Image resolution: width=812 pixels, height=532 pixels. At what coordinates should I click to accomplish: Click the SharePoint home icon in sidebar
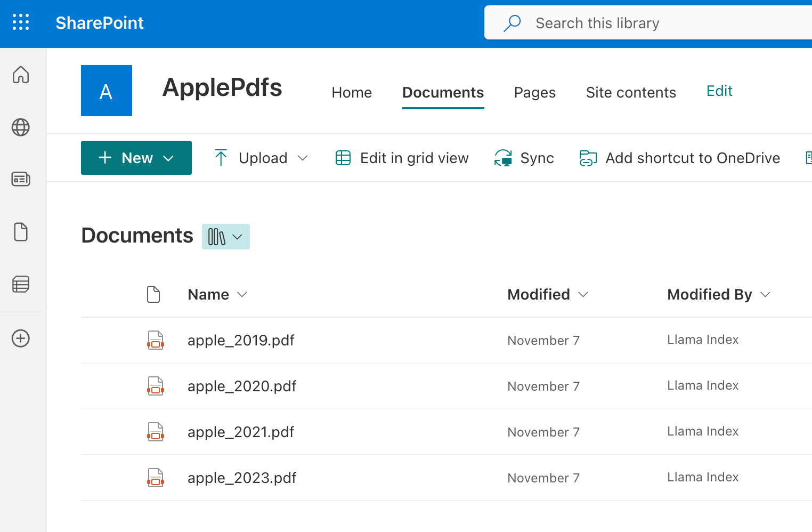[21, 75]
